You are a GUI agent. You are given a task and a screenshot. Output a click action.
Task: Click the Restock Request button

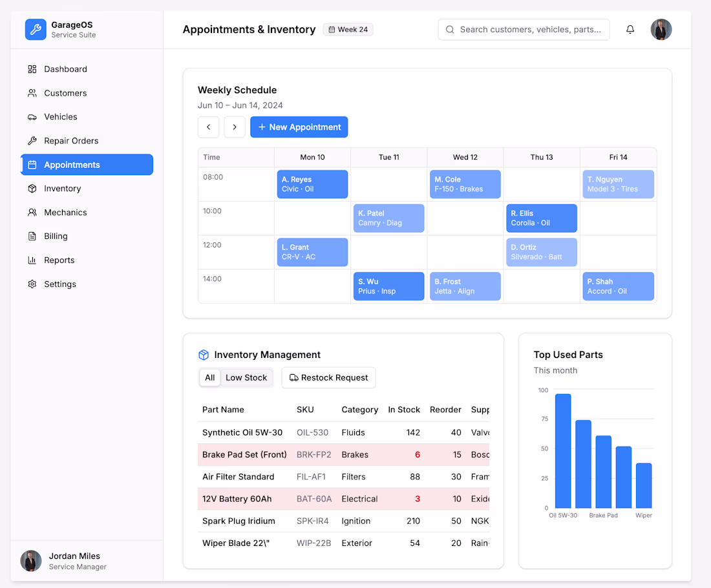tap(329, 377)
